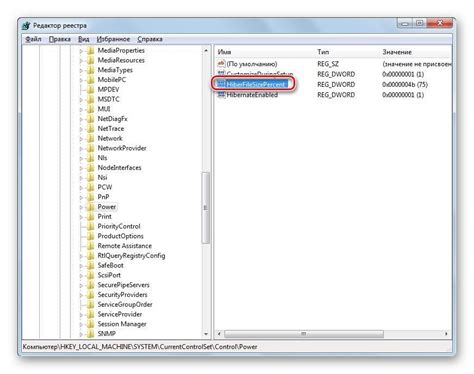Viewport: 474px width, 374px height.
Task: Expand the MediaProperties tree node
Action: pos(81,51)
